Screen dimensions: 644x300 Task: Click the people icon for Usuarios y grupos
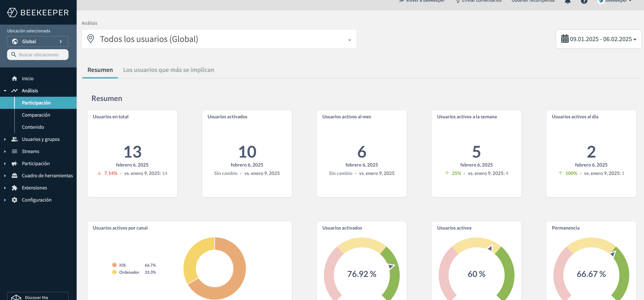click(15, 139)
